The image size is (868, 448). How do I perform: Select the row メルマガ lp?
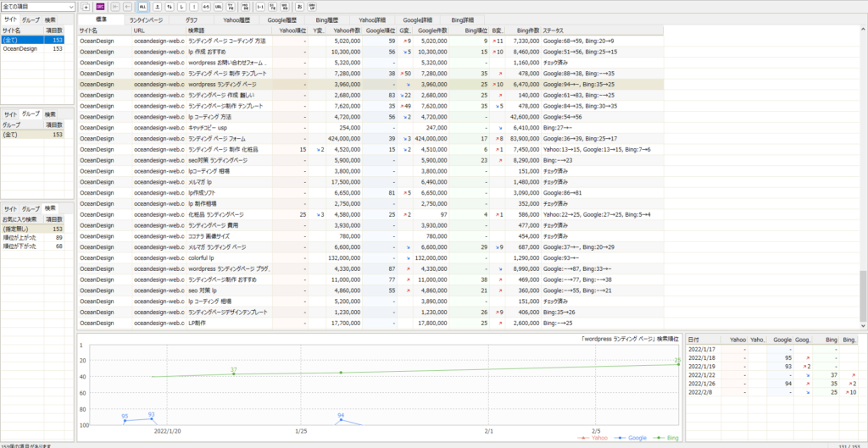click(370, 182)
